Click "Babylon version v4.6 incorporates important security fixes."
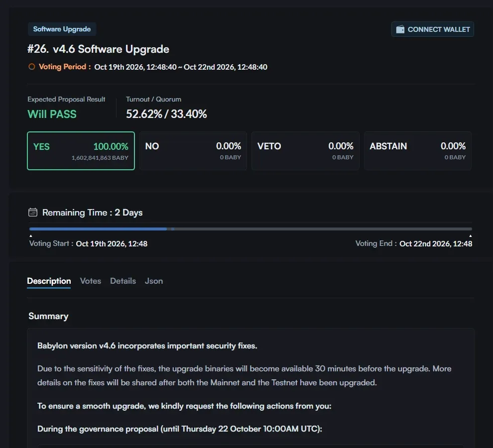The width and height of the screenshot is (493, 448). (147, 345)
